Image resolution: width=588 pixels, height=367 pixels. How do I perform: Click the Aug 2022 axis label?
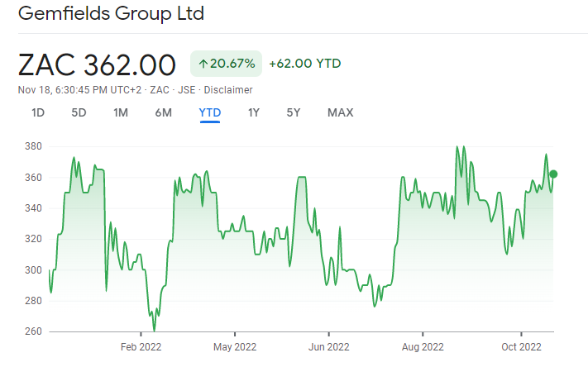pyautogui.click(x=423, y=347)
